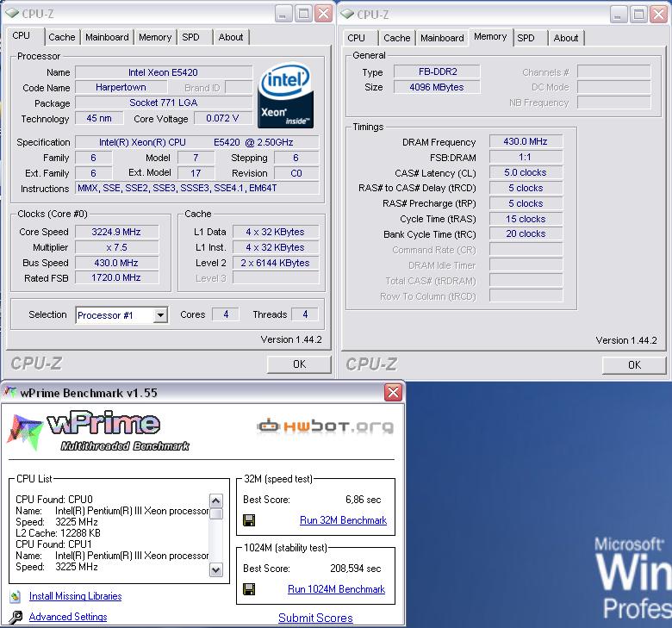Viewport: 672px width, 628px height.
Task: Click Package value 'Socket 771 LGA'
Action: (164, 103)
